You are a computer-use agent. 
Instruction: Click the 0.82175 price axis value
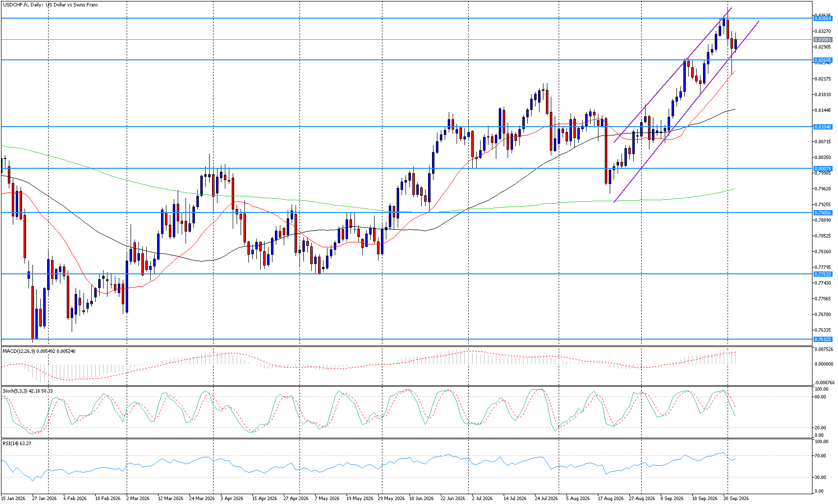823,79
